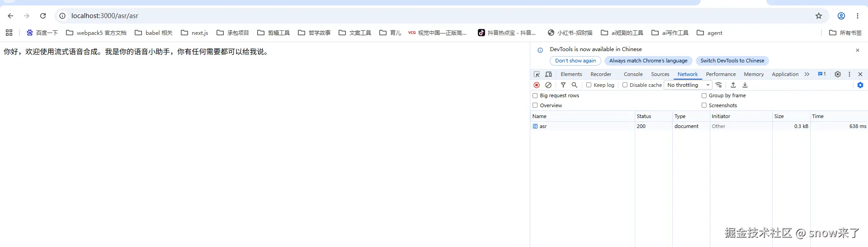Switch to the Console tab
Image resolution: width=868 pixels, height=247 pixels.
[633, 74]
